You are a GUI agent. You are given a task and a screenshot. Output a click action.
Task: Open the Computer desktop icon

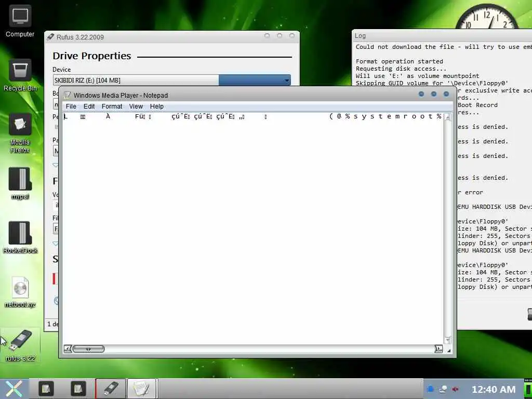click(x=20, y=21)
